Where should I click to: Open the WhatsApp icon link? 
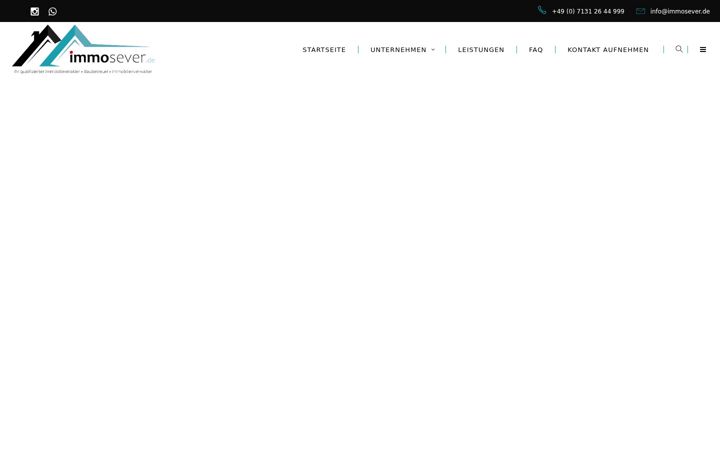point(53,11)
